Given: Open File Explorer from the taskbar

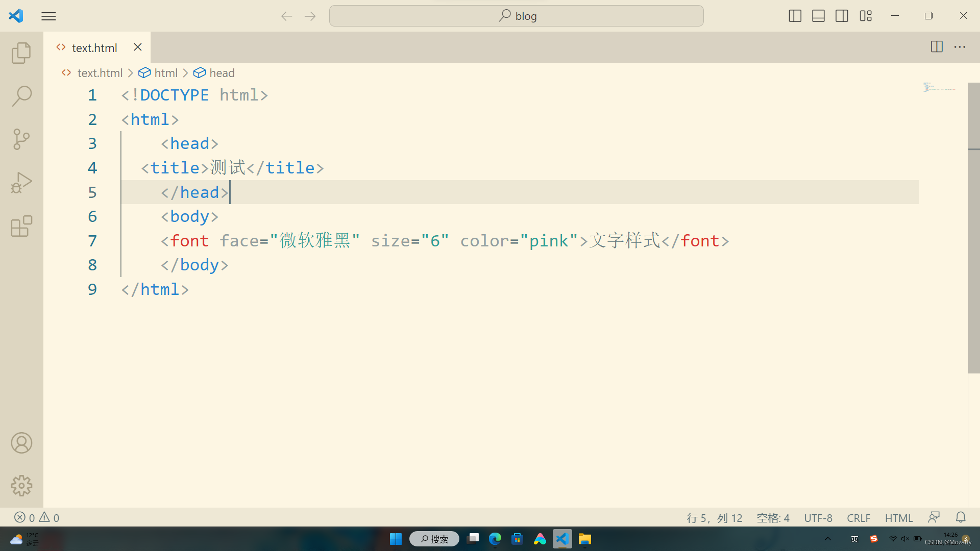Looking at the screenshot, I should pyautogui.click(x=584, y=539).
